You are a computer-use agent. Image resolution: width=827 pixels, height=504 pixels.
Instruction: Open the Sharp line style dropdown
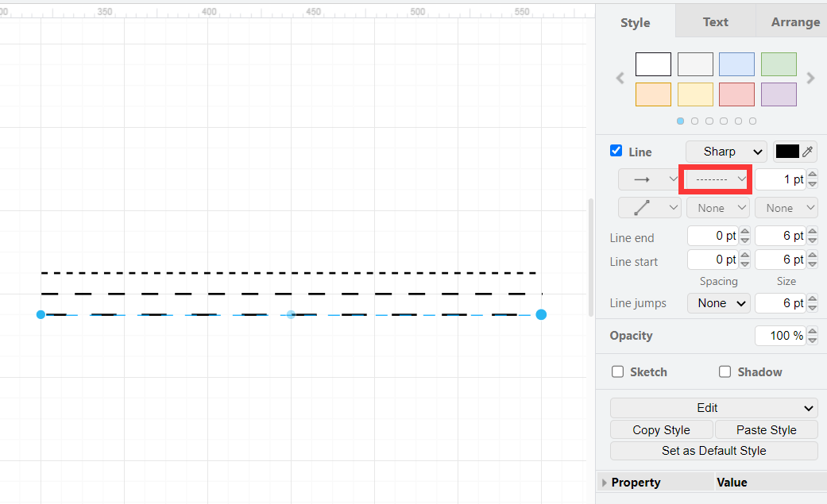click(725, 151)
